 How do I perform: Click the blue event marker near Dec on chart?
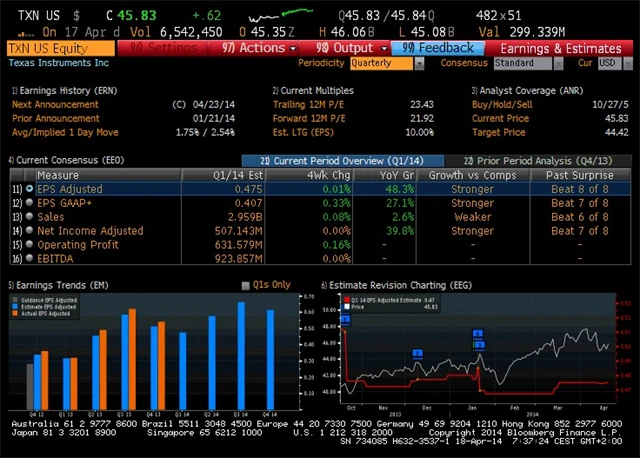[417, 354]
